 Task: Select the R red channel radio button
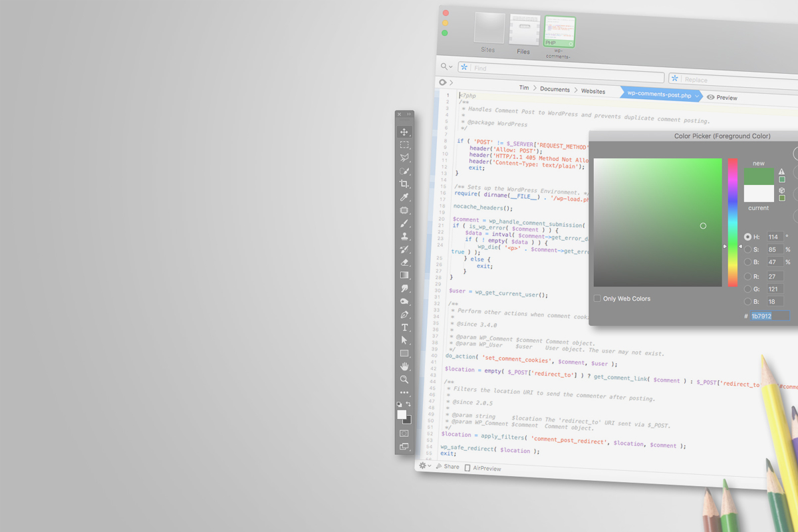(748, 277)
